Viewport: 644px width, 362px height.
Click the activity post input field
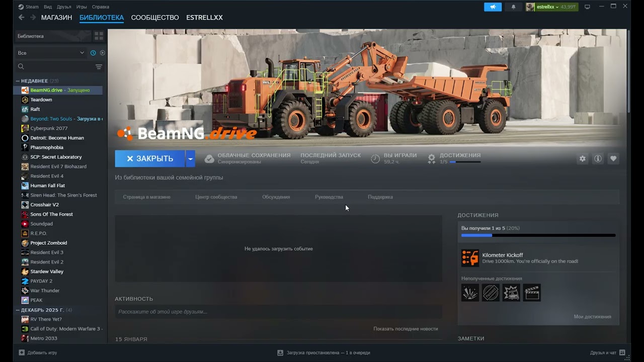(x=278, y=312)
